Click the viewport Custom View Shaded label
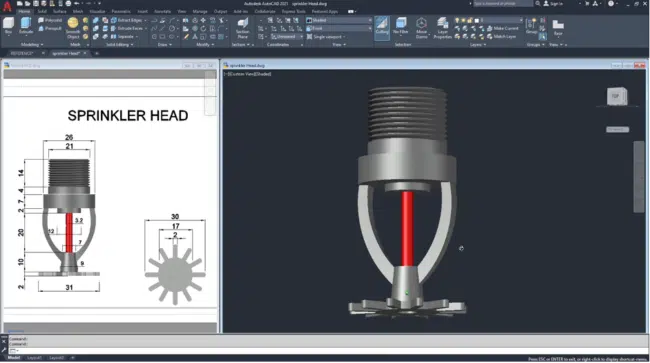 248,74
